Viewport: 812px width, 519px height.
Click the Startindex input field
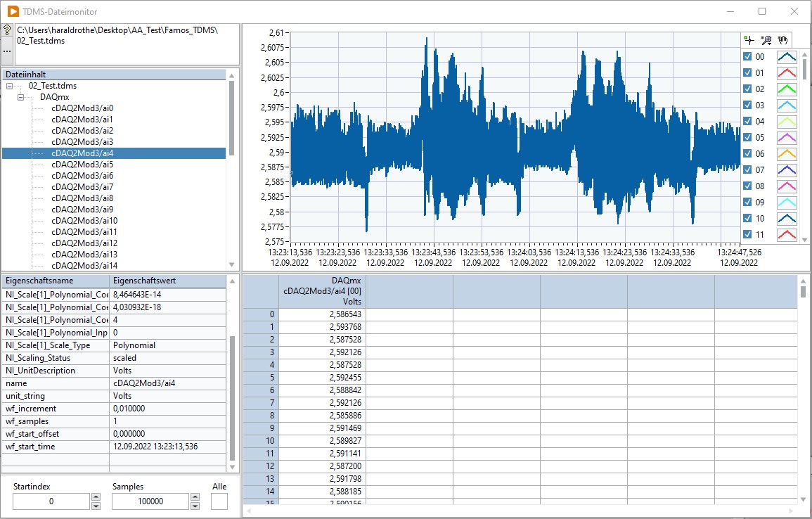[x=51, y=501]
